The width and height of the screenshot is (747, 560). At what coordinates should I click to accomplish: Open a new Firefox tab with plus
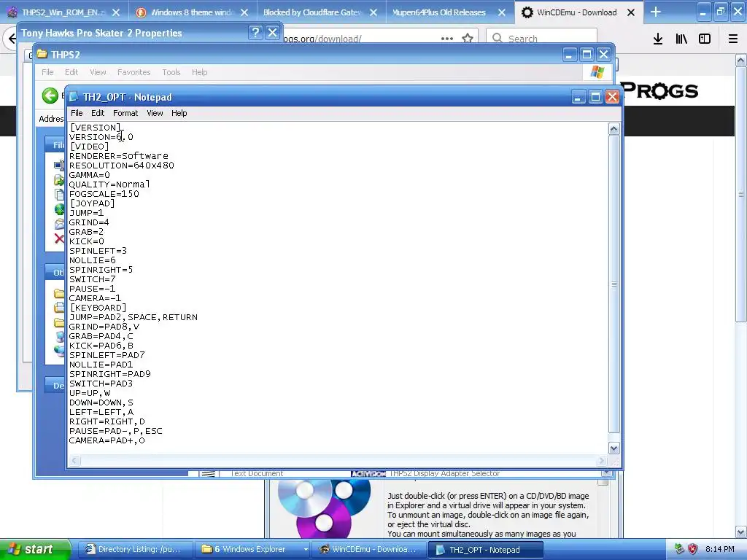pyautogui.click(x=656, y=12)
